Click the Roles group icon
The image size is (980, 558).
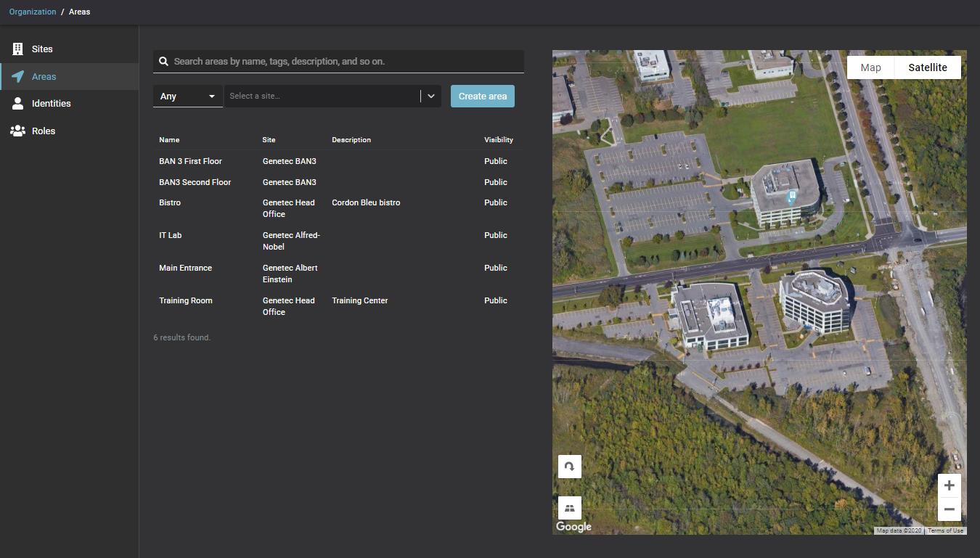click(x=17, y=131)
